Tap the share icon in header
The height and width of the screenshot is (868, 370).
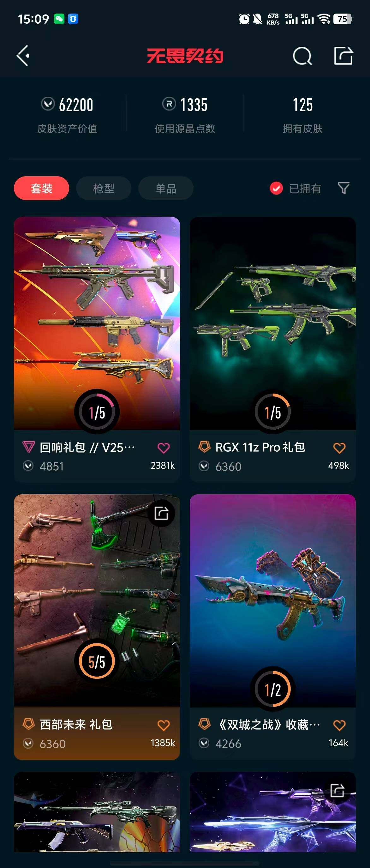pyautogui.click(x=343, y=56)
